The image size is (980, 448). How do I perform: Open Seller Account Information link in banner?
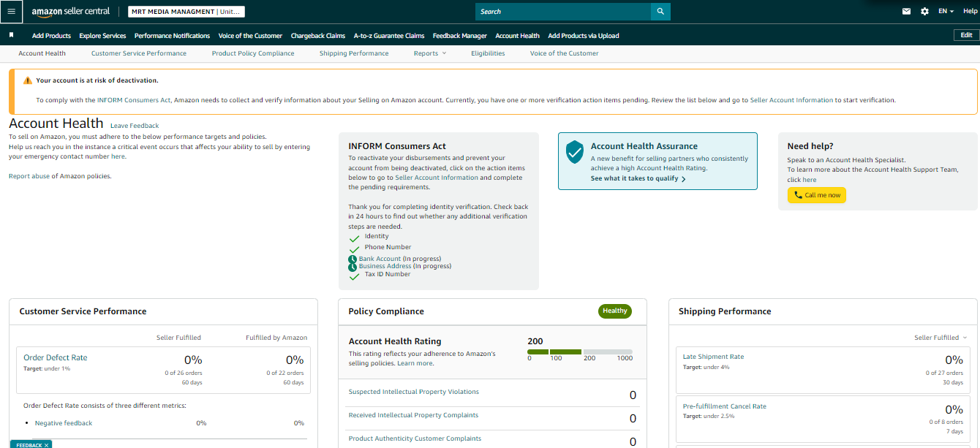[791, 100]
